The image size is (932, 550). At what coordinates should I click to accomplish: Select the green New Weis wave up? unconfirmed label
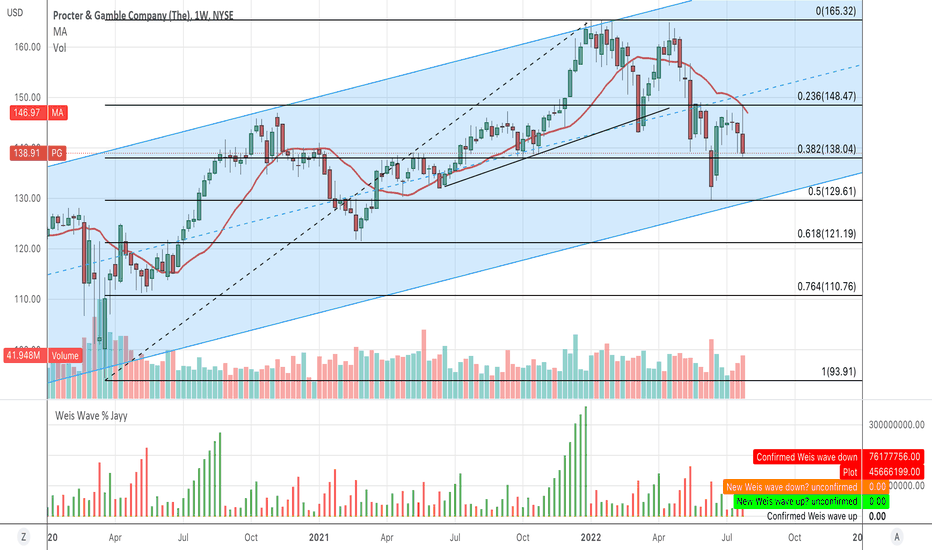(796, 502)
